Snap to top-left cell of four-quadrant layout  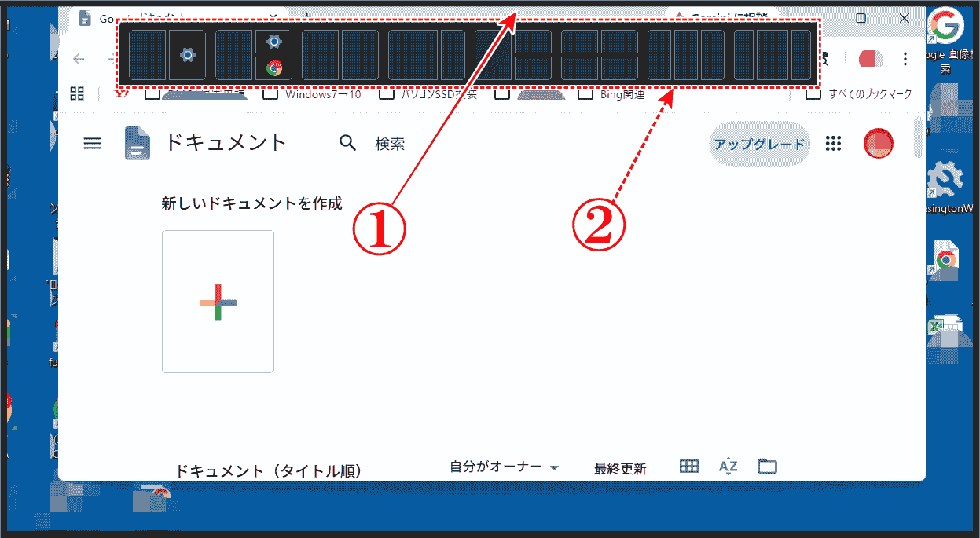click(581, 42)
